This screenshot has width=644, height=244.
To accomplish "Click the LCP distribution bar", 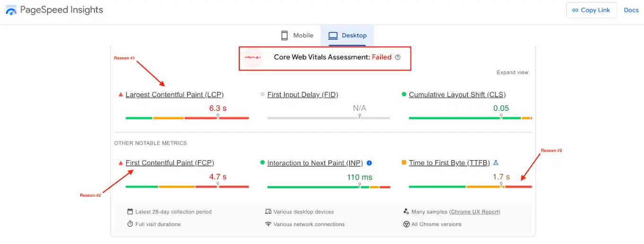I will [187, 118].
